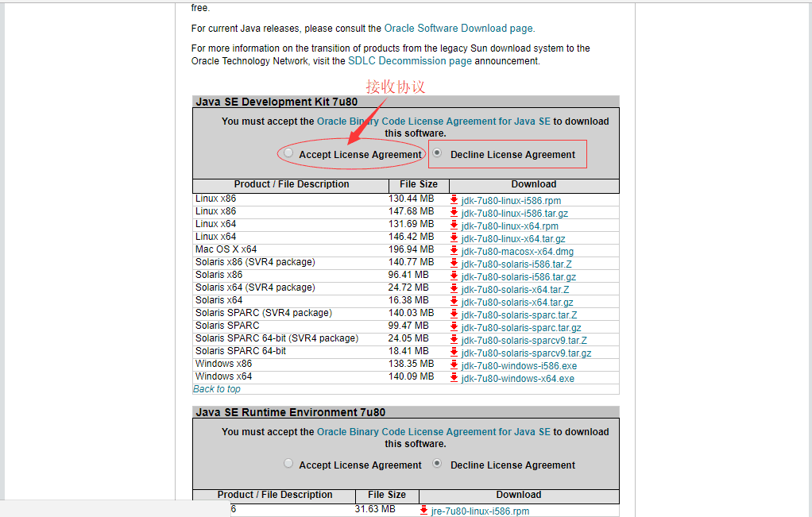
Task: Select Decline License Agreement for JDK 7u80
Action: pos(438,153)
